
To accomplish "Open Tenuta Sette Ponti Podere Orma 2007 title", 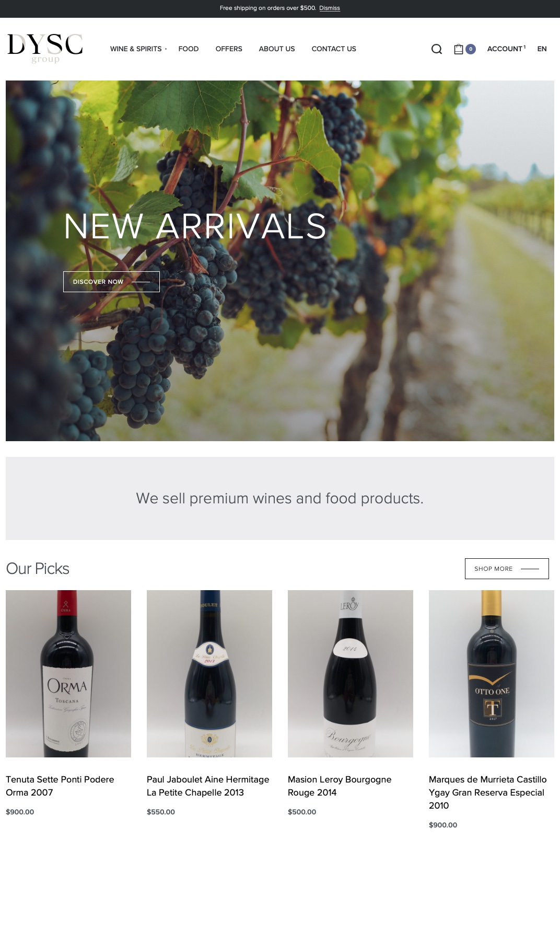I will (60, 786).
